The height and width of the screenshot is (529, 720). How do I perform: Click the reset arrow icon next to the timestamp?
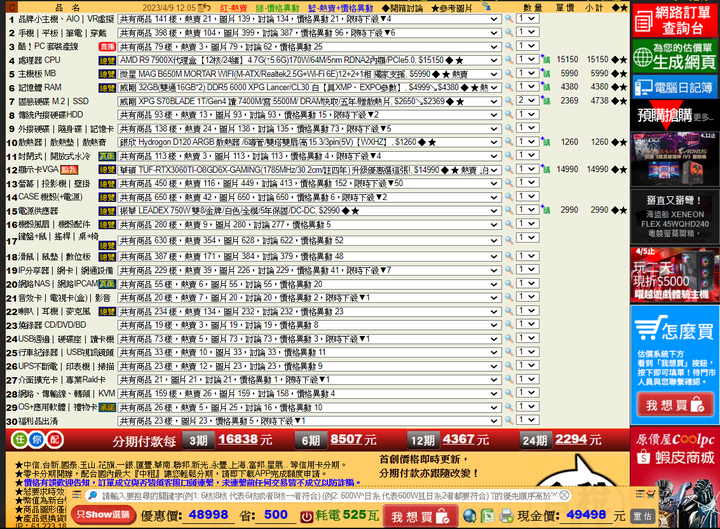point(204,7)
